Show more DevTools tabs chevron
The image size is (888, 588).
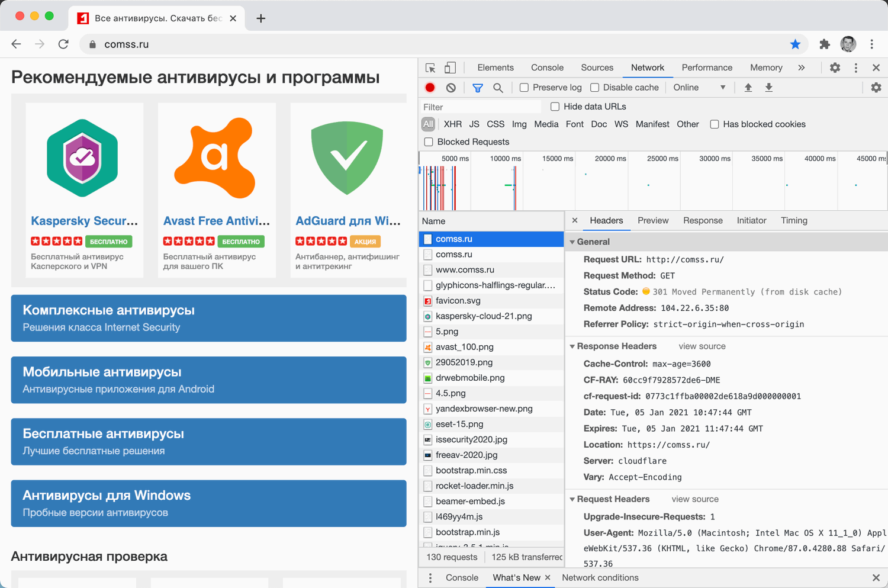coord(802,68)
